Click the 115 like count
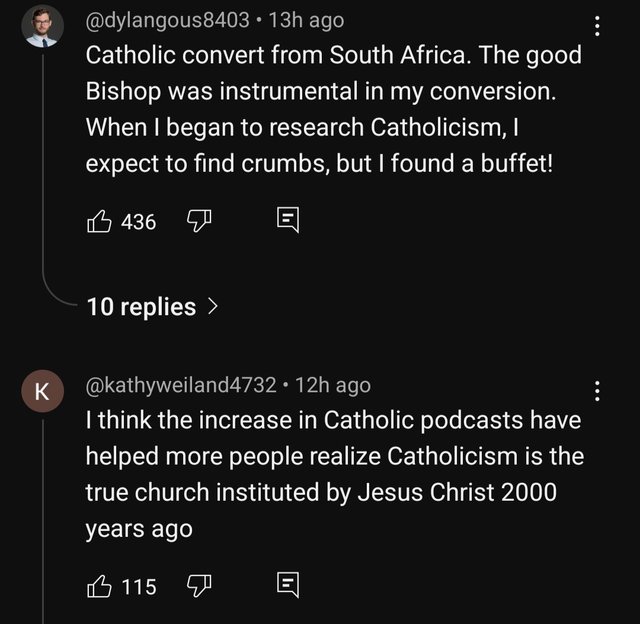This screenshot has height=624, width=640. click(x=138, y=586)
